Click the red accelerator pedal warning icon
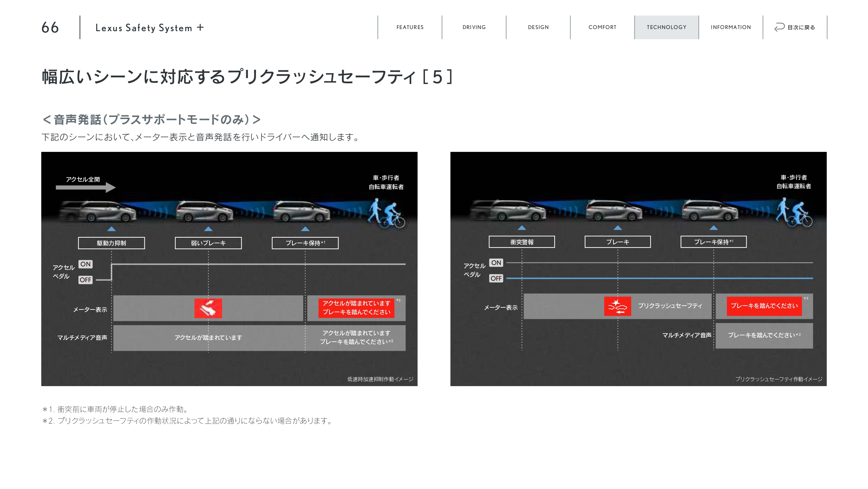The width and height of the screenshot is (868, 489). click(208, 308)
